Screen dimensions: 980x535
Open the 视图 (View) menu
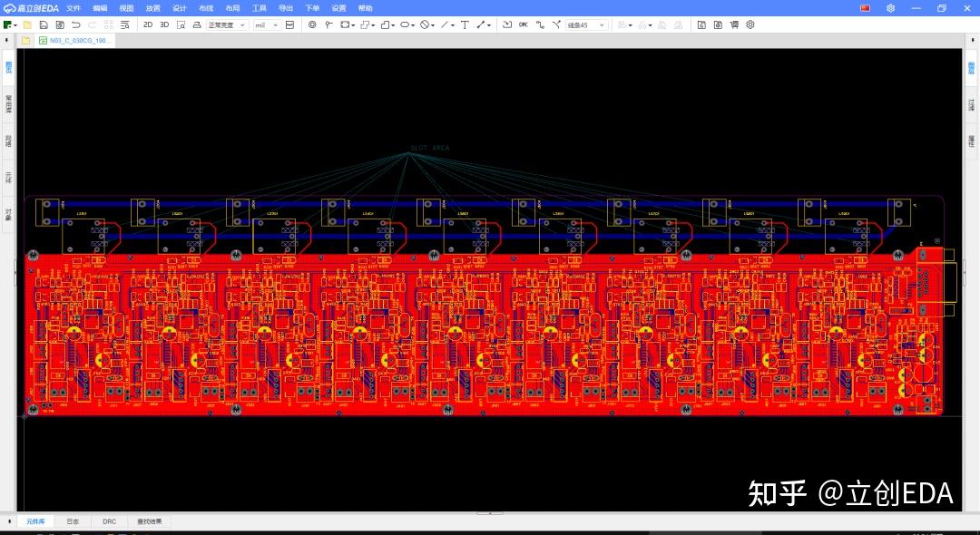click(126, 8)
